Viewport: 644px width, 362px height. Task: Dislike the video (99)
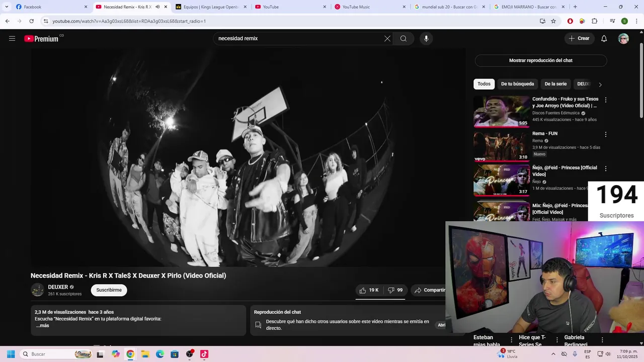(x=395, y=290)
